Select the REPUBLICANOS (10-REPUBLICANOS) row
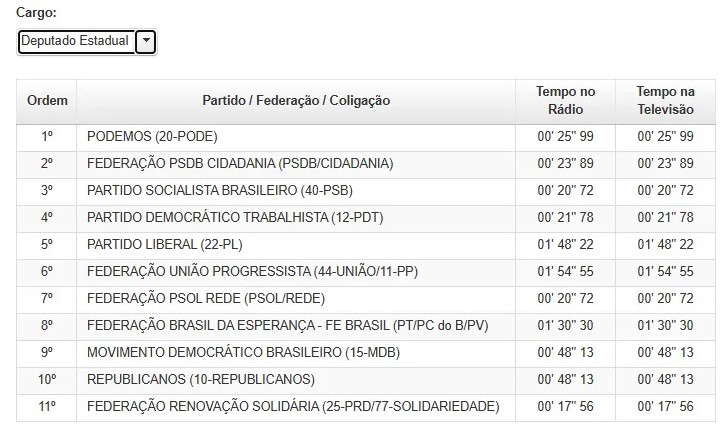This screenshot has width=728, height=428. pyautogui.click(x=366, y=380)
